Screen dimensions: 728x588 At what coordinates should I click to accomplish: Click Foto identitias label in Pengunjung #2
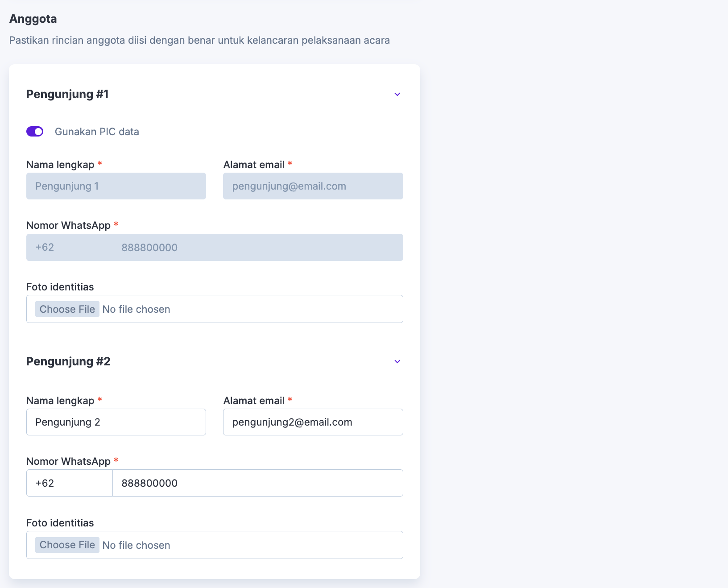click(x=60, y=523)
